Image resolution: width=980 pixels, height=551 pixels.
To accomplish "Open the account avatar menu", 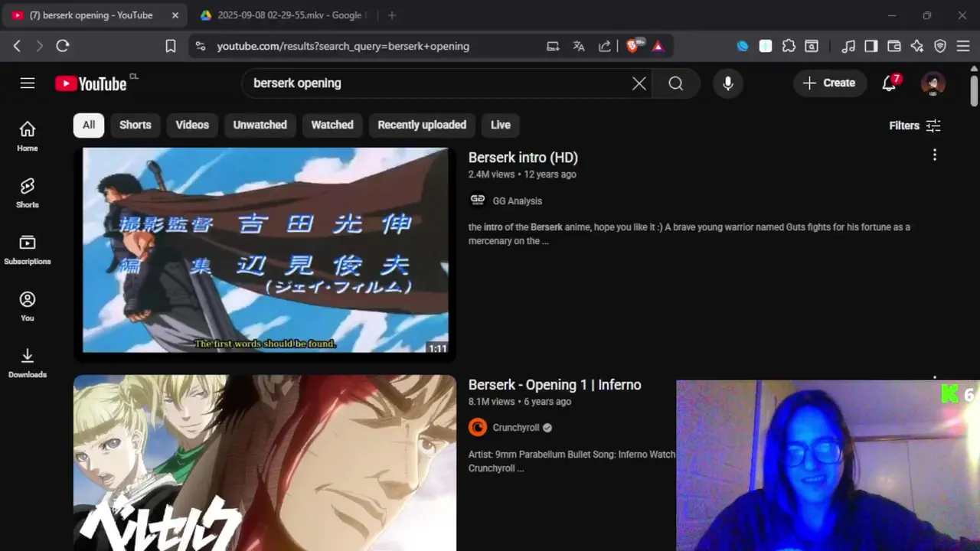I will pyautogui.click(x=933, y=83).
